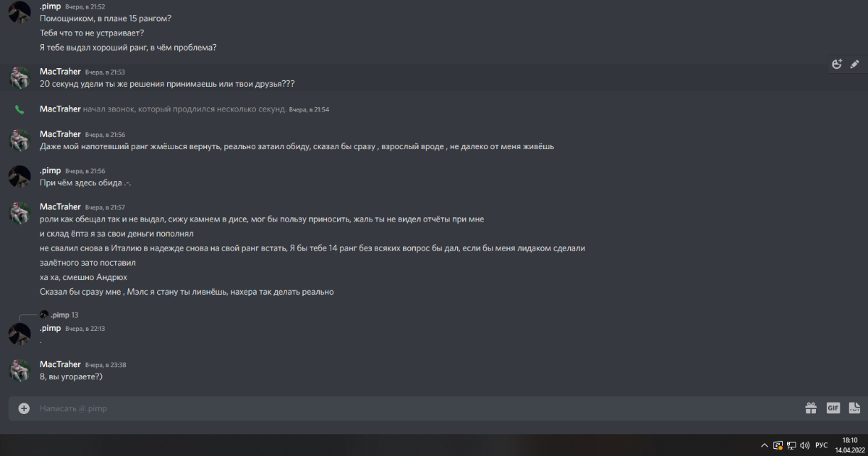The image size is (868, 456).
Task: Click the plus attach file button
Action: (x=24, y=408)
